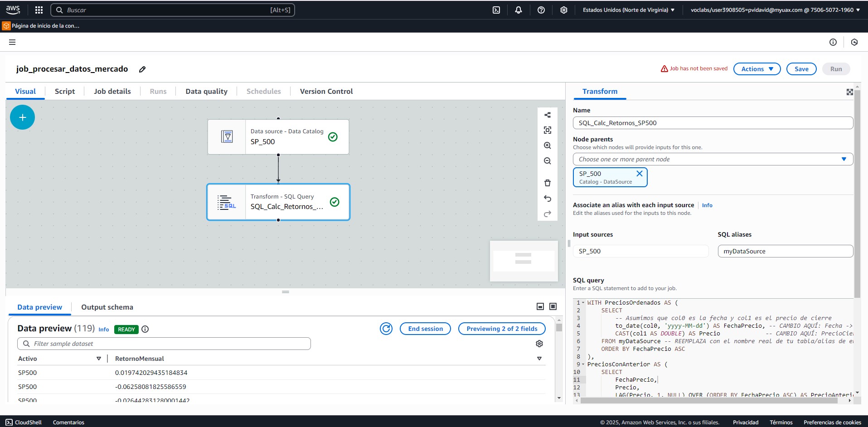Open CloudShell in the footer
868x427 pixels.
(24, 422)
